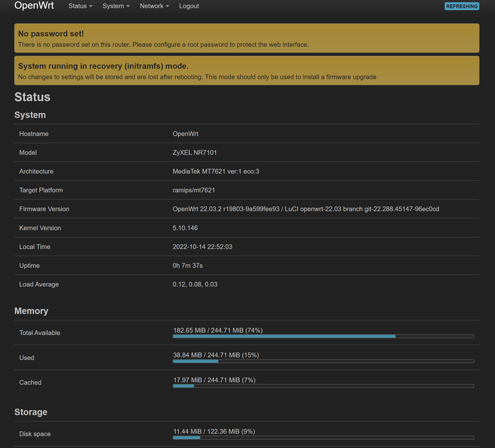This screenshot has width=495, height=448.
Task: Click the Disk space usage bar
Action: 323,437
